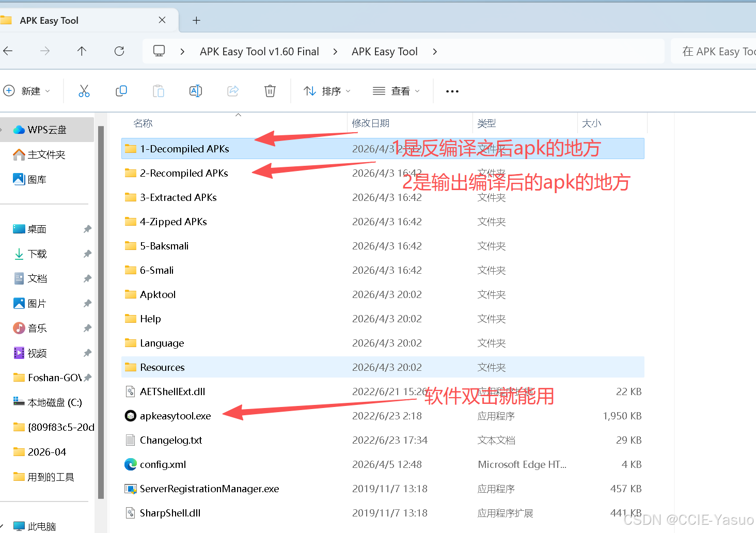Close the APK Easy Tool tab
The height and width of the screenshot is (533, 756).
tap(162, 20)
